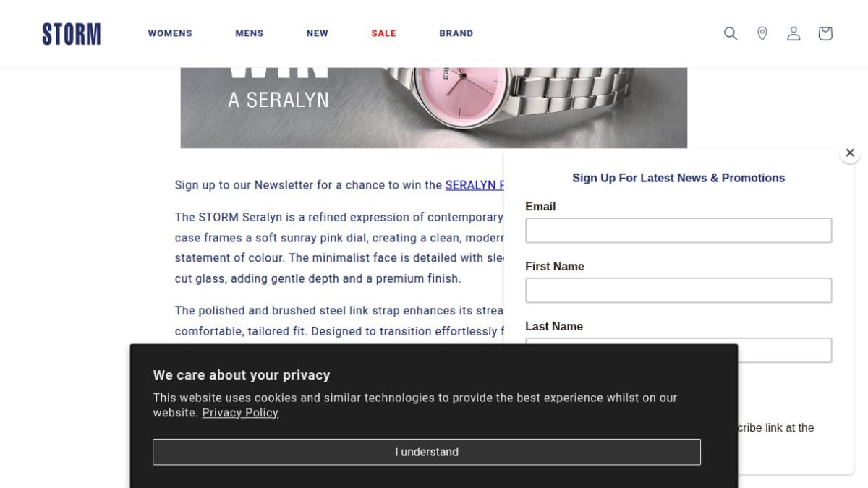The height and width of the screenshot is (488, 868).
Task: Focus the First Name input field
Action: pos(678,291)
